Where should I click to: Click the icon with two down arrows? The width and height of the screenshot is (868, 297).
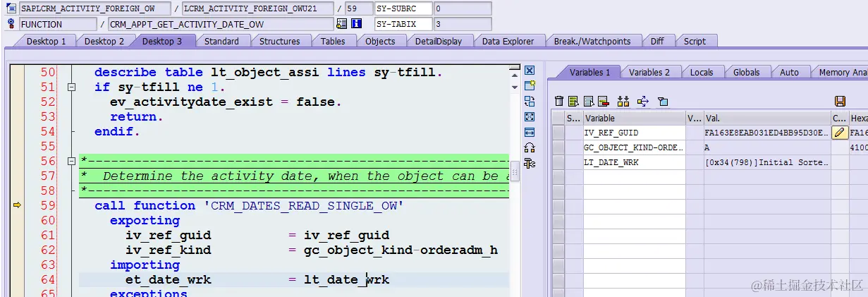click(623, 102)
